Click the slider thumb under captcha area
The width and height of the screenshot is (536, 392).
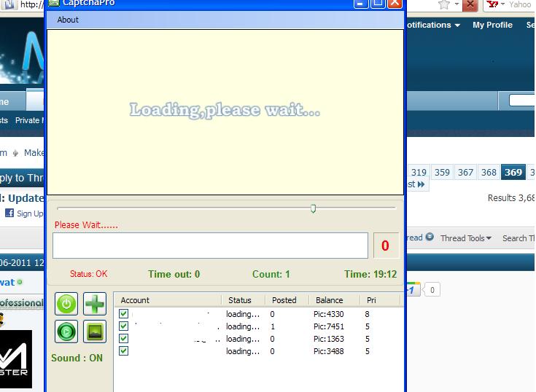tap(313, 208)
